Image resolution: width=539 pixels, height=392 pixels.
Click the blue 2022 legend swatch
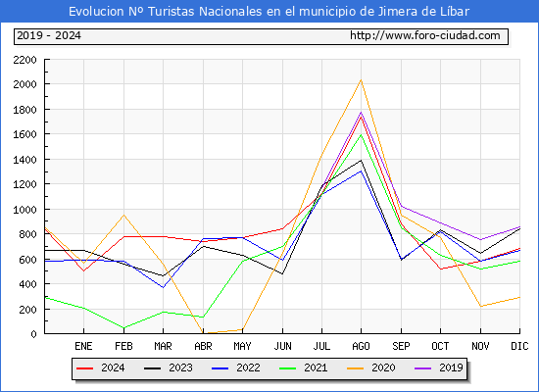point(220,368)
